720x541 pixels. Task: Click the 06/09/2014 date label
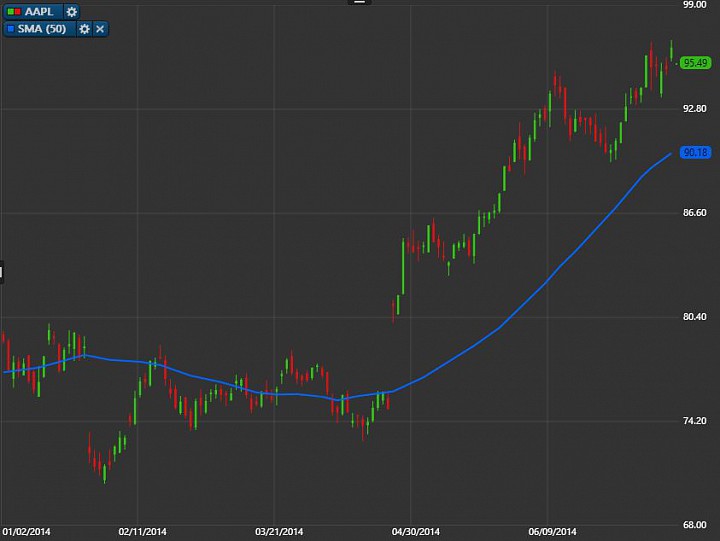click(552, 532)
